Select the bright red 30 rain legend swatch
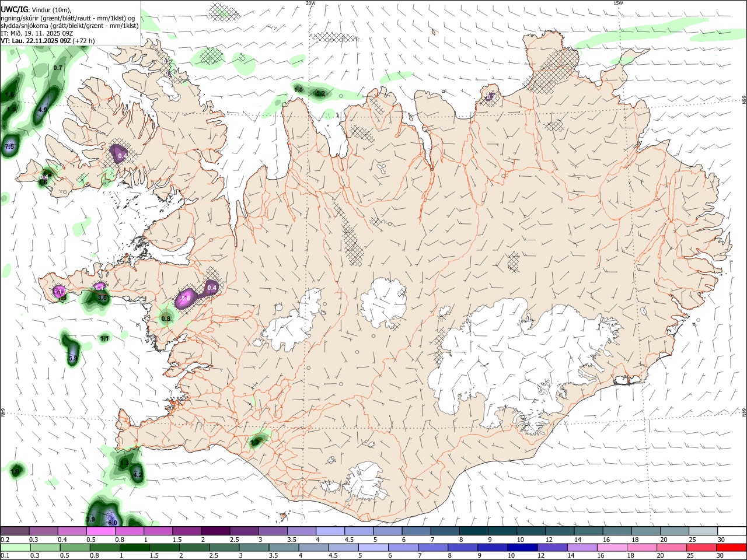Image resolution: width=747 pixels, height=560 pixels. (732, 547)
